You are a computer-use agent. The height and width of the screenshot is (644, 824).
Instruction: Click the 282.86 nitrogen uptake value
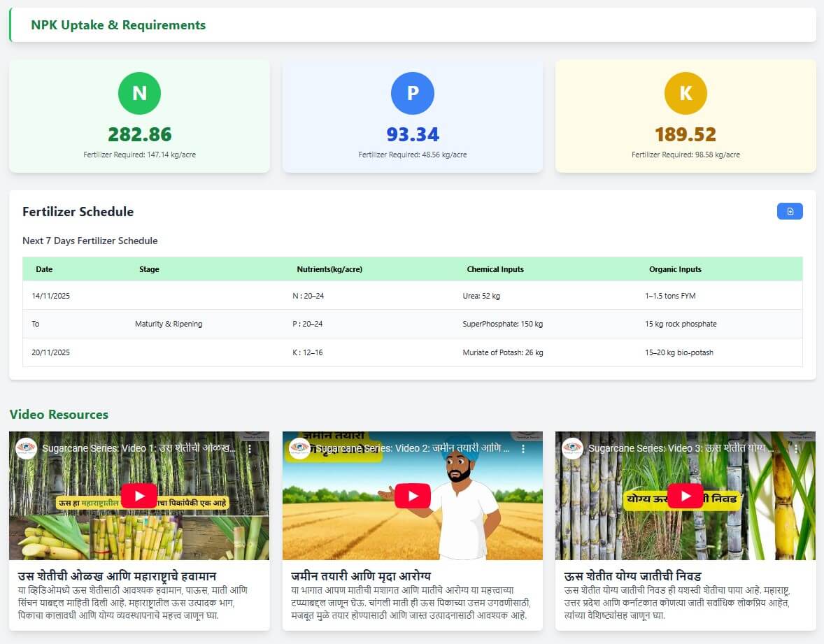[x=139, y=134]
